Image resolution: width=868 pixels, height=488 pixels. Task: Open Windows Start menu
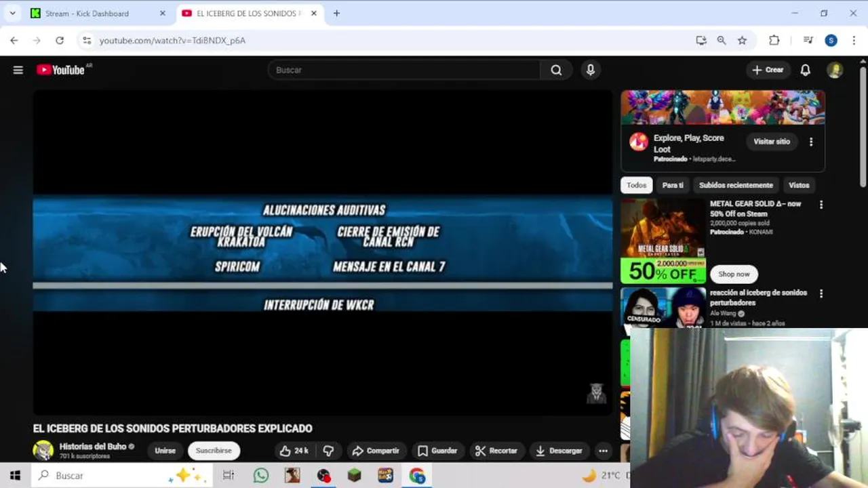pyautogui.click(x=16, y=476)
